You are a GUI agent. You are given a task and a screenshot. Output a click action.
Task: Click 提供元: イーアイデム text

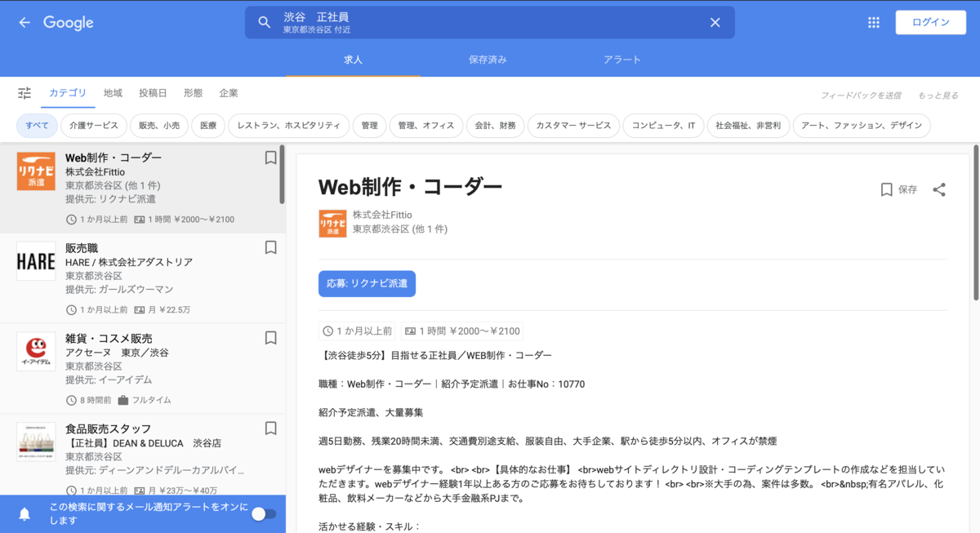pos(109,380)
